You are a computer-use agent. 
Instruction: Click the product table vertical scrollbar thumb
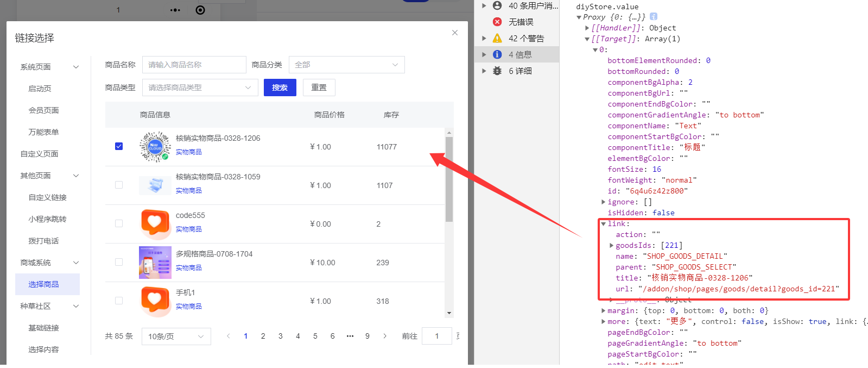(449, 179)
